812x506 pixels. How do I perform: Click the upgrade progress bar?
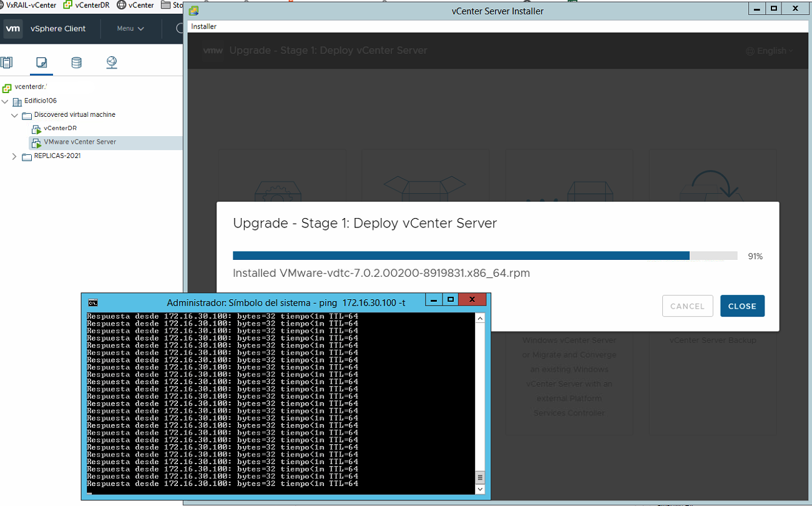click(x=485, y=256)
